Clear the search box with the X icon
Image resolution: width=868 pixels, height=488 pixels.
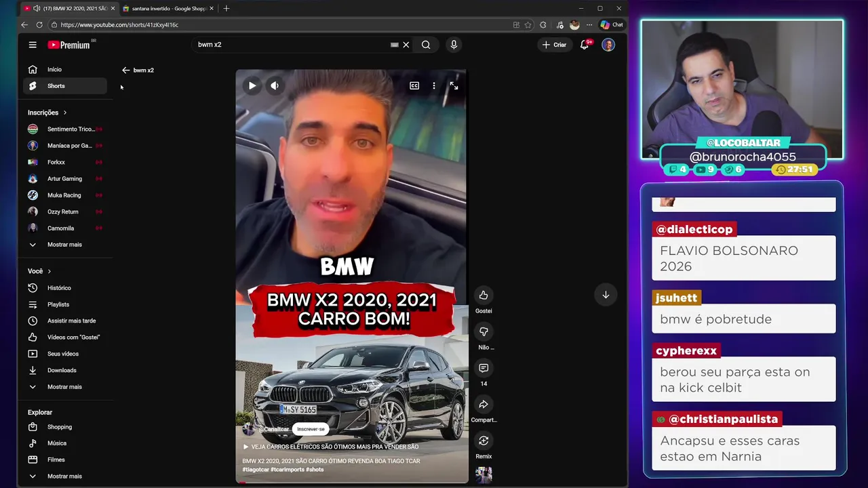406,45
